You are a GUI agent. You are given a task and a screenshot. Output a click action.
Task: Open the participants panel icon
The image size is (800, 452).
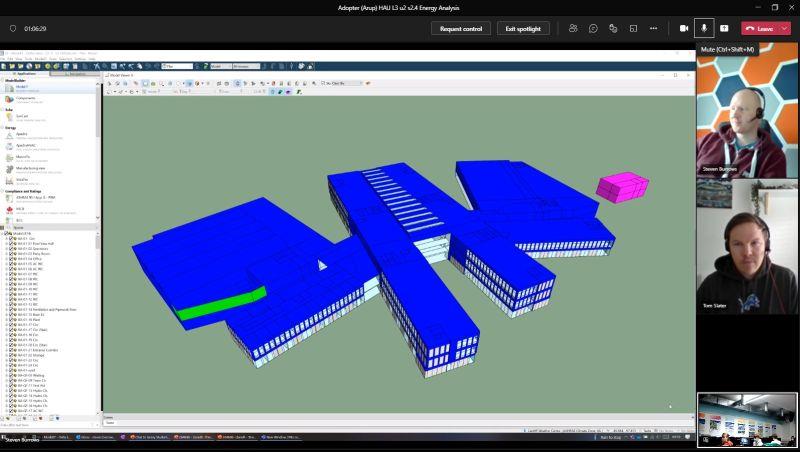(x=573, y=28)
